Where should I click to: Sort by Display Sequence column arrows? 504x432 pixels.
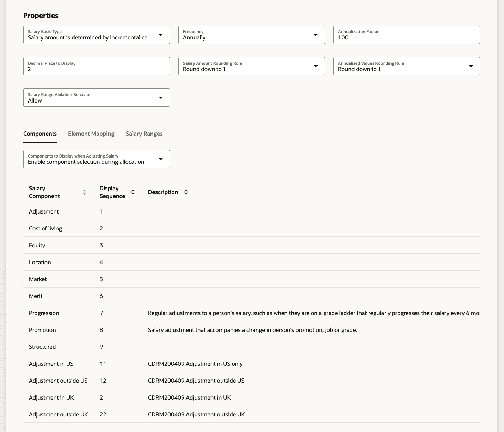133,192
